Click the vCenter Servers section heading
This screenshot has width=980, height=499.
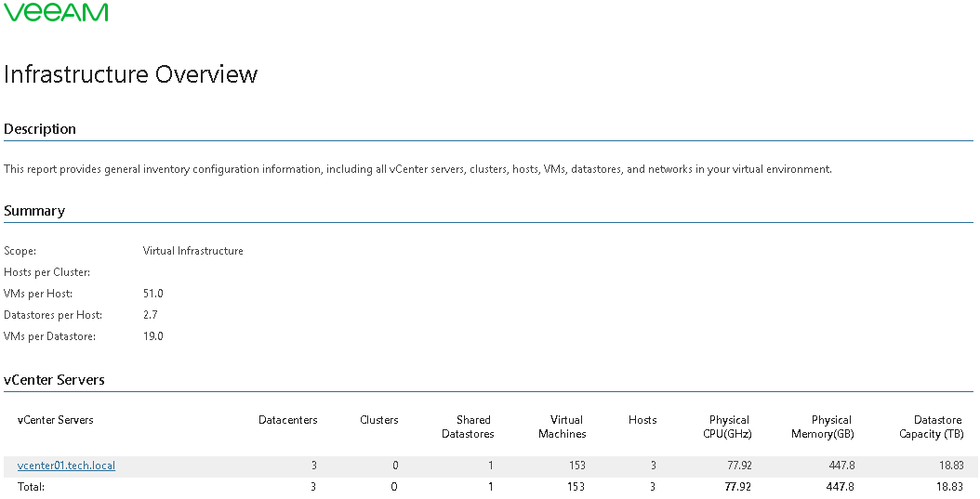(54, 380)
